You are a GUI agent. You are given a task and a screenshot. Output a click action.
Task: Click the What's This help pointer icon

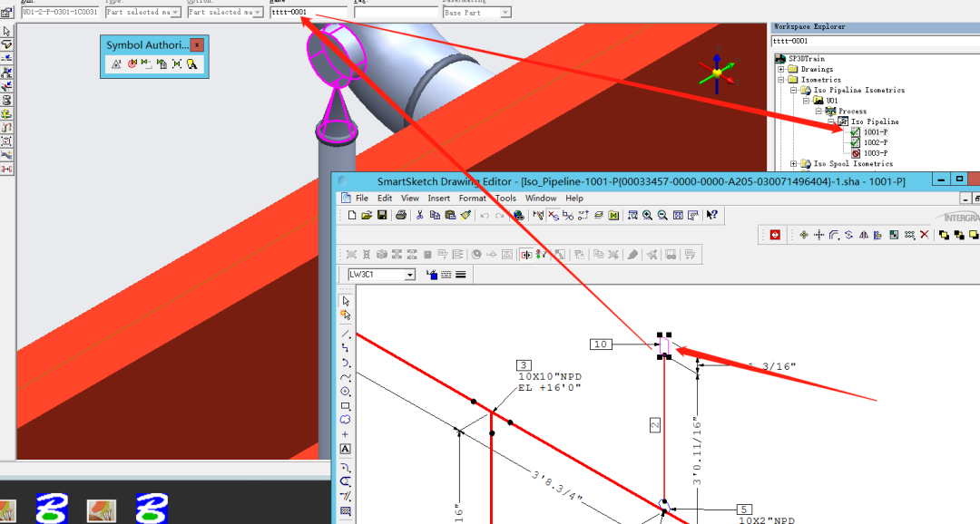tap(712, 216)
